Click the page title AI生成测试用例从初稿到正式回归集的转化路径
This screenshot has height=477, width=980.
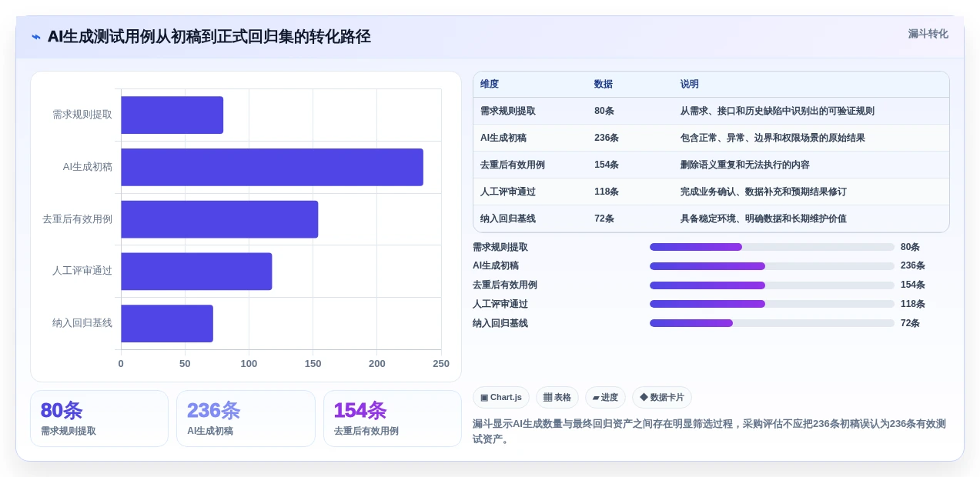tap(209, 36)
